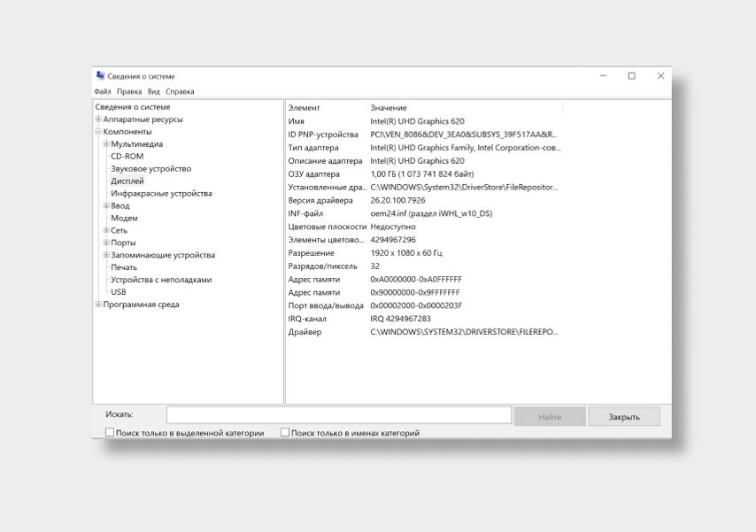Viewport: 756px width, 532px height.
Task: Click the Искать search input field
Action: [339, 415]
